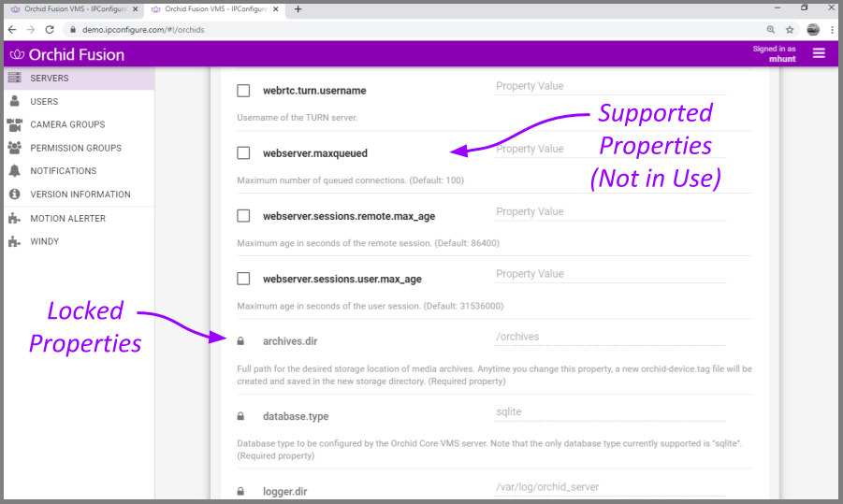Screen dimensions: 843x504
Task: Click the database.type property name
Action: [x=295, y=416]
